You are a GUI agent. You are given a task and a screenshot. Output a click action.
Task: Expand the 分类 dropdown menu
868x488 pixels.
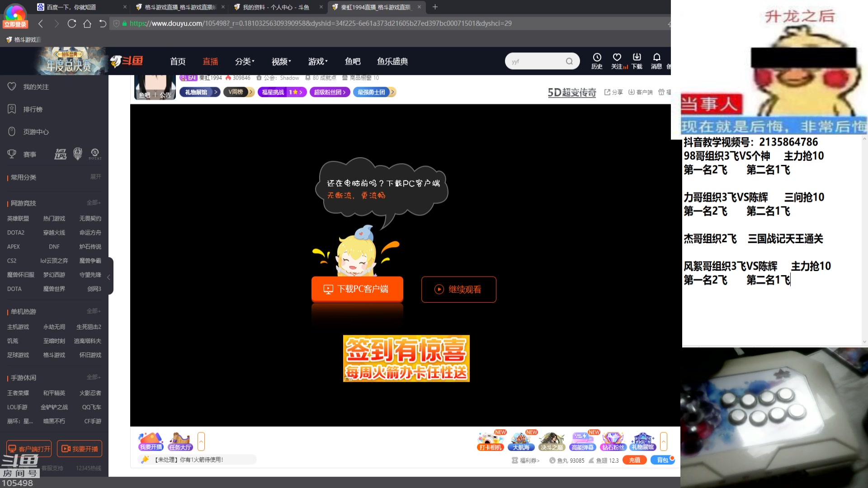pyautogui.click(x=245, y=61)
